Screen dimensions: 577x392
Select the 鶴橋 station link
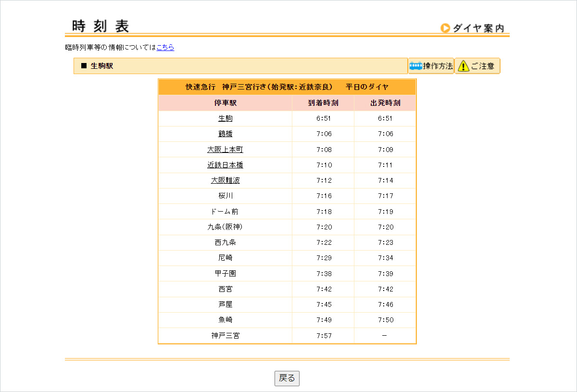click(x=225, y=134)
